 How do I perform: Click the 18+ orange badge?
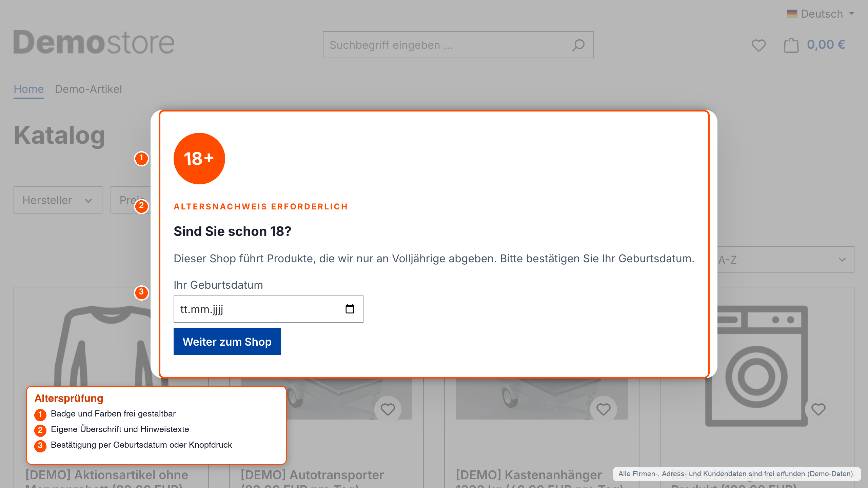pos(199,159)
